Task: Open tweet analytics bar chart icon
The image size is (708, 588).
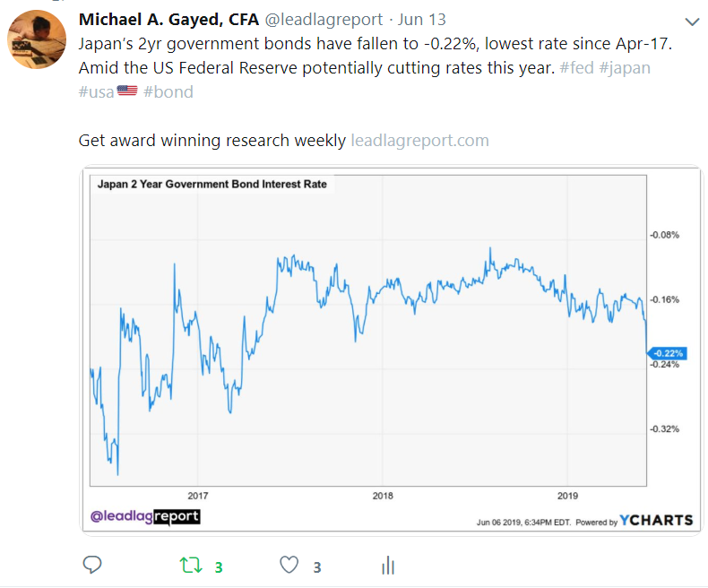Action: coord(388,565)
